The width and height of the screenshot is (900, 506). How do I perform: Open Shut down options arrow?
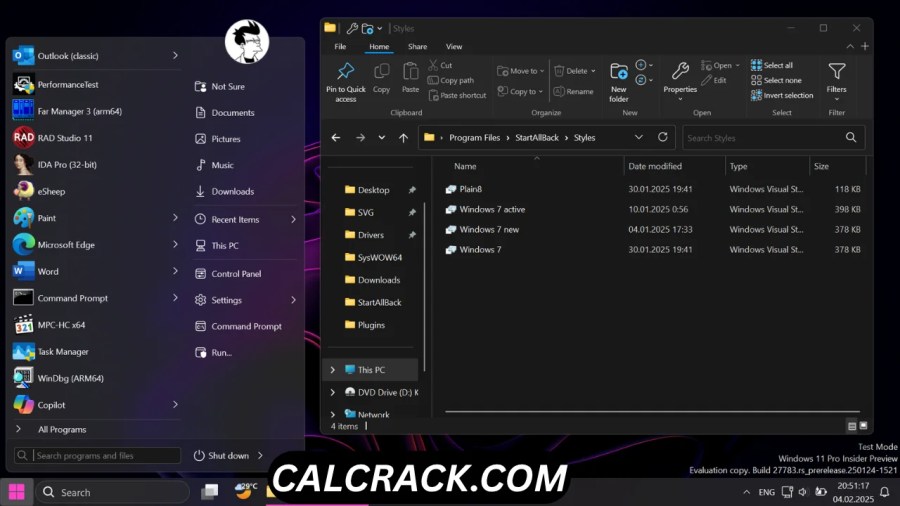[261, 456]
